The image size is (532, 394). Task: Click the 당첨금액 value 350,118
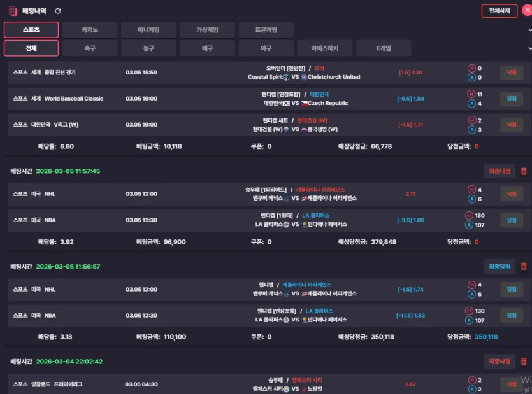click(486, 337)
